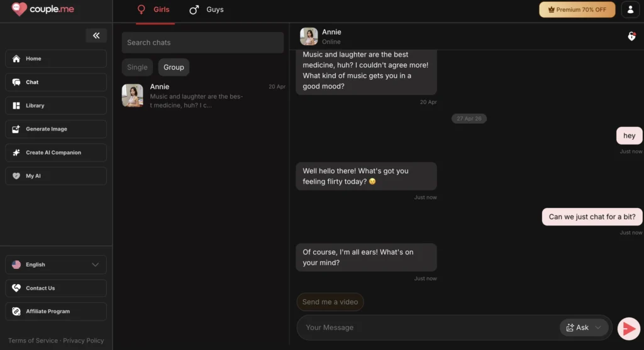The image size is (644, 350).
Task: Open the Home menu item
Action: [56, 58]
